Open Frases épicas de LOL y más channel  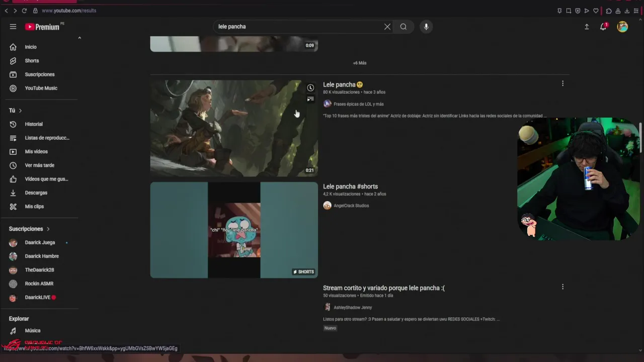click(359, 104)
